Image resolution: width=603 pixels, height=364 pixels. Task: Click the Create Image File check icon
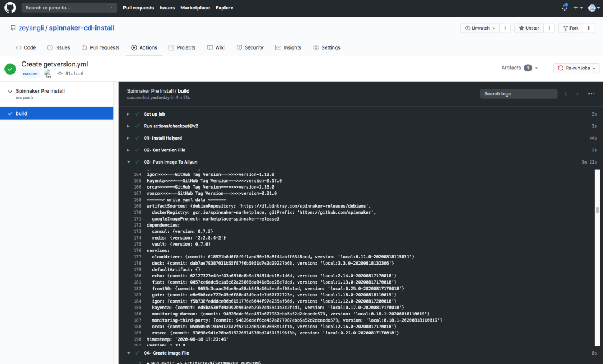point(137,353)
